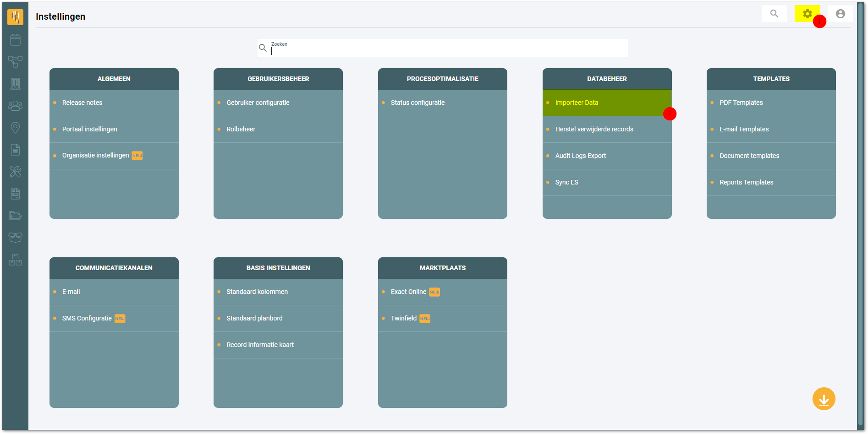Click the workflow diagram sidebar icon
This screenshot has height=434, width=868.
15,61
